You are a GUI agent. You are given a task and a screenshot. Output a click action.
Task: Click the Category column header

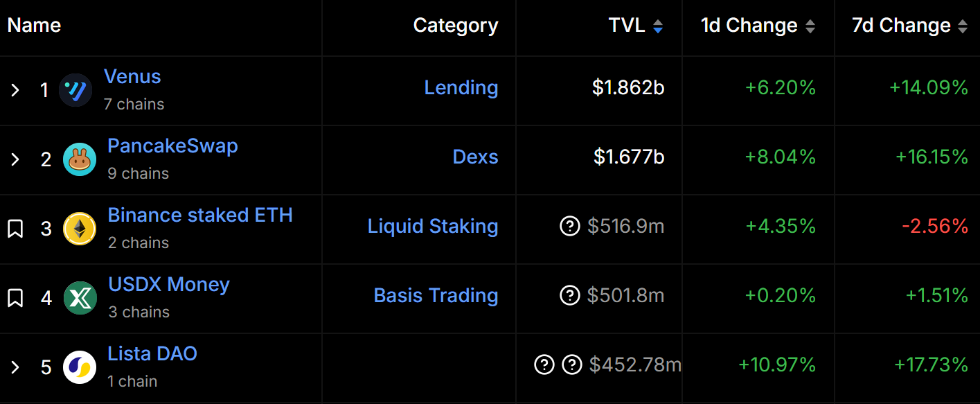click(455, 26)
